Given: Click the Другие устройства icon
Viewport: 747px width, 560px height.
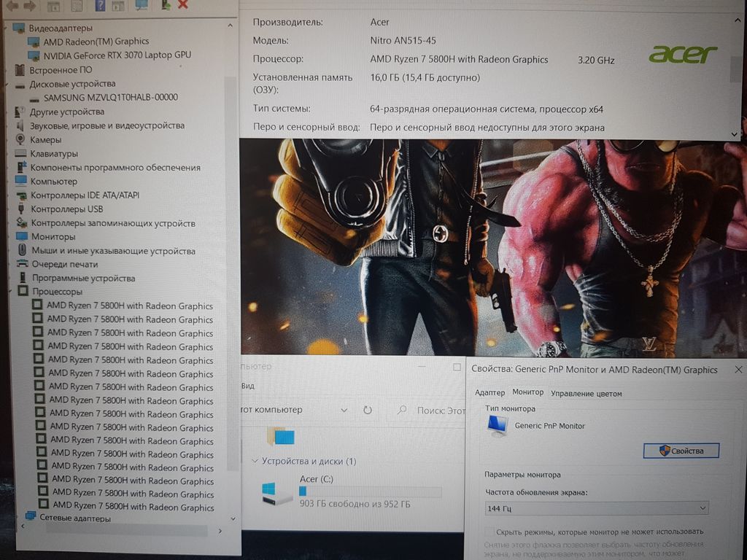Looking at the screenshot, I should [x=20, y=112].
